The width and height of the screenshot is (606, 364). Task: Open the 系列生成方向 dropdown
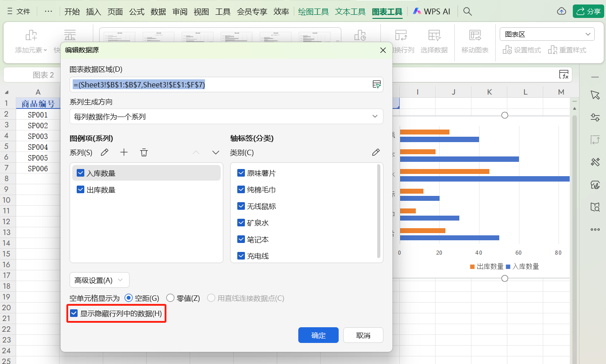pos(226,117)
